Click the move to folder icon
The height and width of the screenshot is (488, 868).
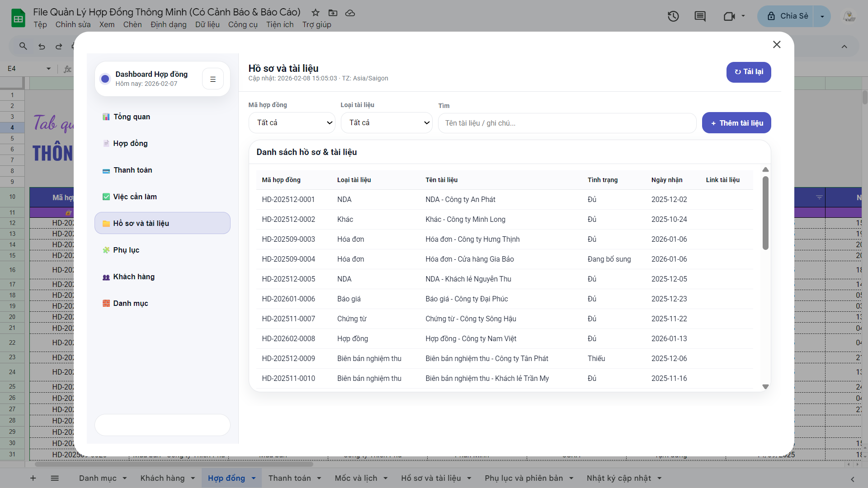(x=333, y=13)
